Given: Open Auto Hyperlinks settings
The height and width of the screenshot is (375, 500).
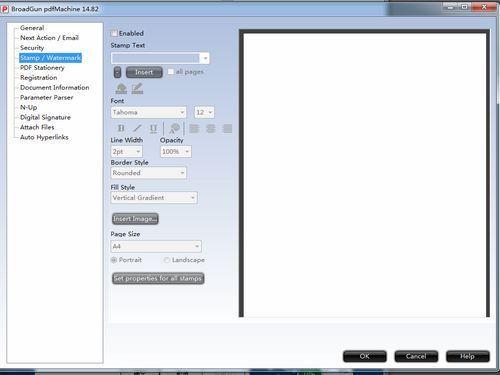Looking at the screenshot, I should [x=44, y=137].
